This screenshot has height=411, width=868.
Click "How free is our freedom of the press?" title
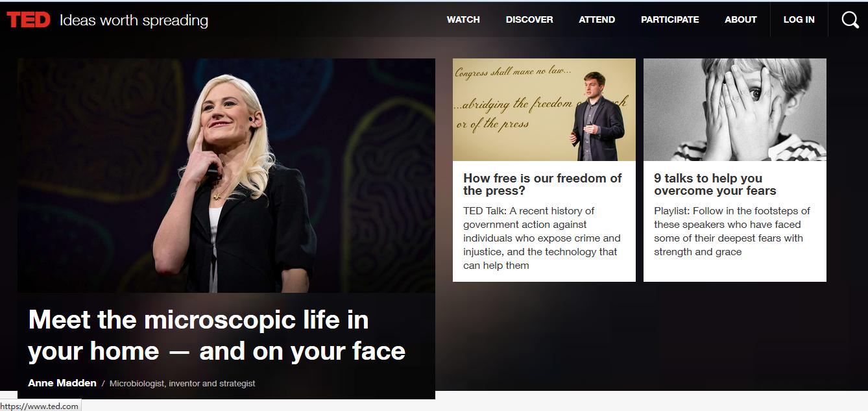point(542,184)
